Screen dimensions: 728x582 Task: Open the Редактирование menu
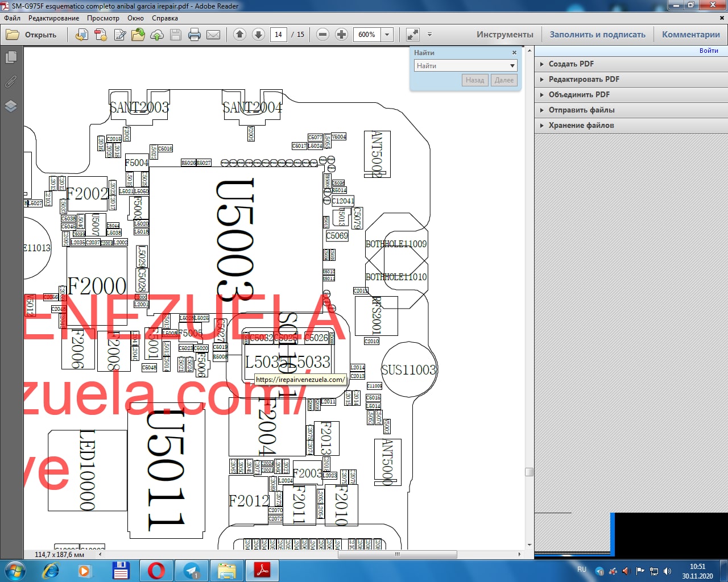54,18
